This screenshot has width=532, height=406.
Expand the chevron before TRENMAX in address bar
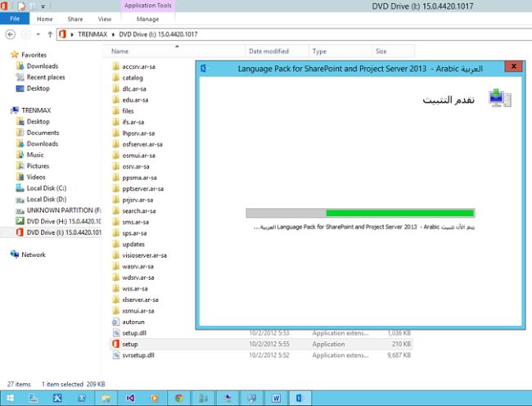click(x=72, y=34)
